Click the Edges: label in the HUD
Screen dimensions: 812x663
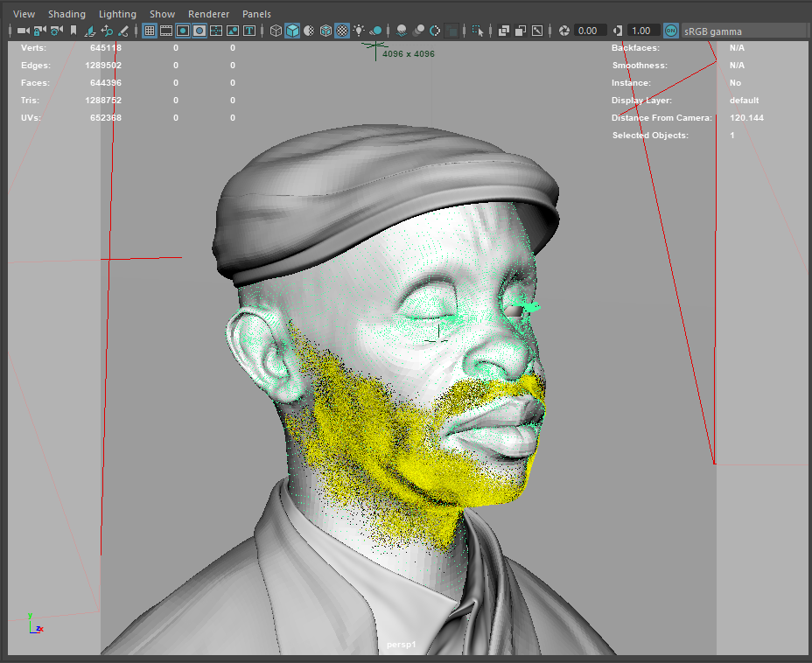pyautogui.click(x=36, y=66)
